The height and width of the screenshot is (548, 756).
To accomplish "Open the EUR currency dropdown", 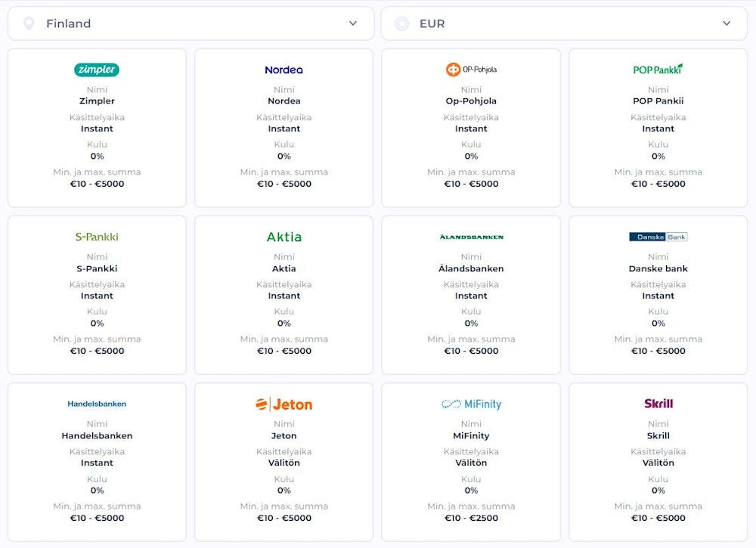I will [x=563, y=23].
